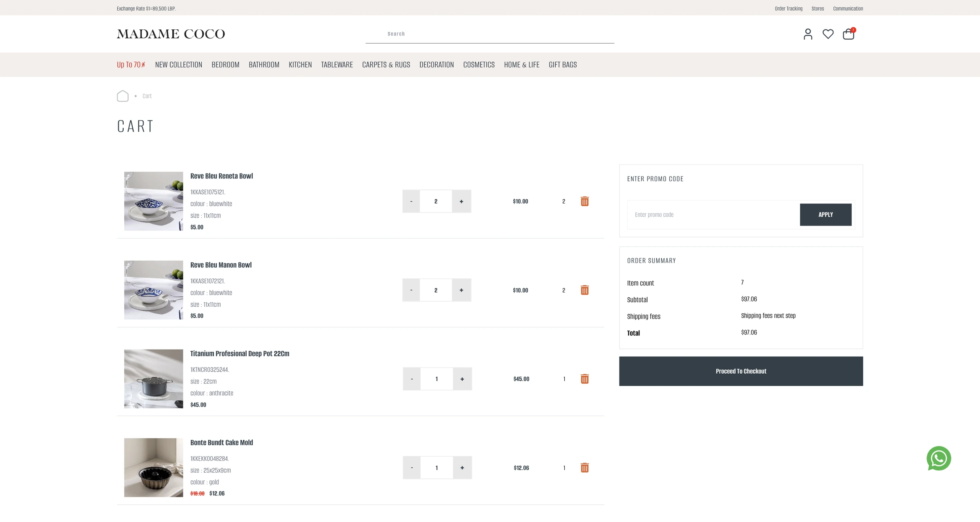This screenshot has height=522, width=980.
Task: Click the Exchange Rate $1=89,500 LBP text
Action: pyautogui.click(x=146, y=9)
